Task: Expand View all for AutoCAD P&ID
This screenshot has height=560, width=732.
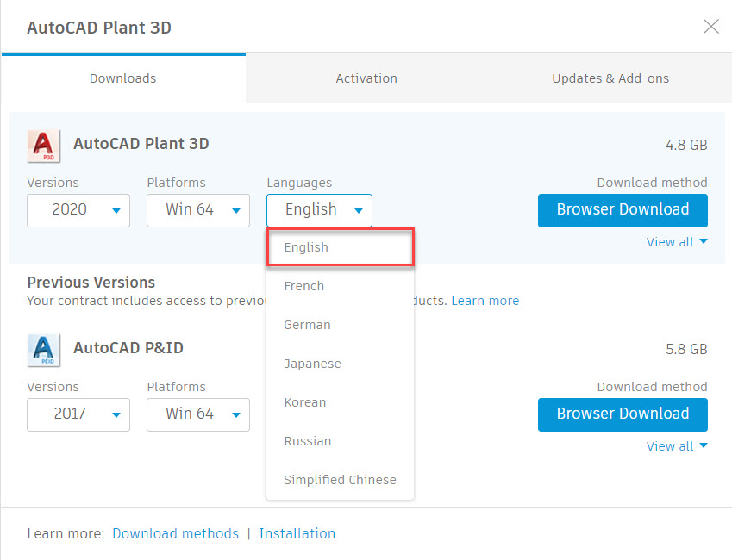Action: tap(677, 446)
